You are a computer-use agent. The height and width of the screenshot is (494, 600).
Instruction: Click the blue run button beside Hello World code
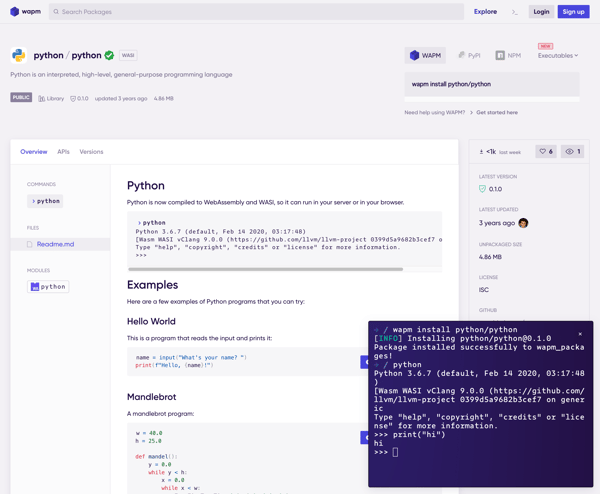pyautogui.click(x=365, y=362)
